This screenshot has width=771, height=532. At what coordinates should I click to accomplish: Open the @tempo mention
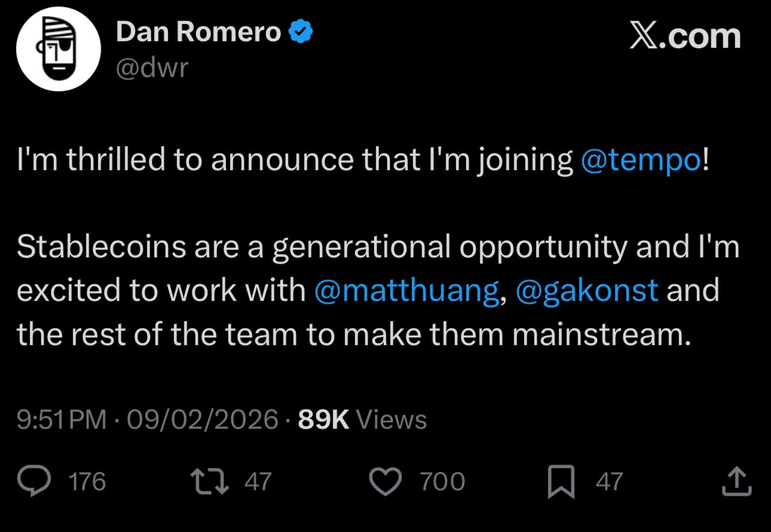pos(641,161)
